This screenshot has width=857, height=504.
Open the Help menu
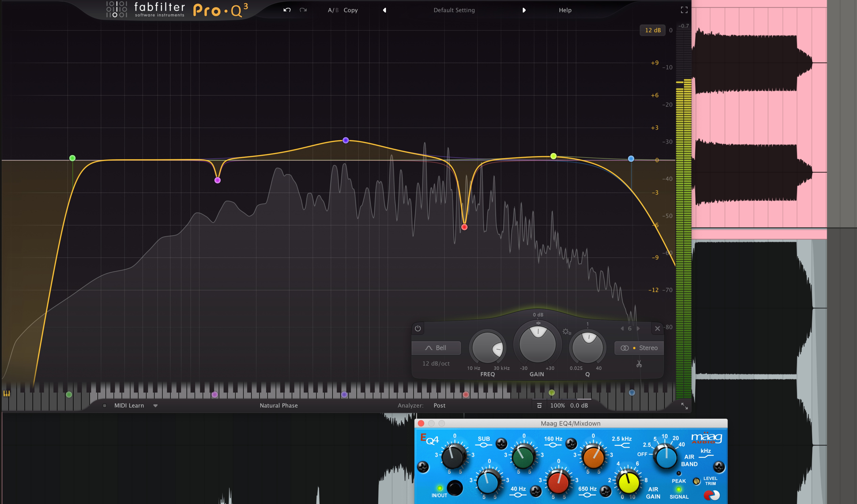point(565,10)
